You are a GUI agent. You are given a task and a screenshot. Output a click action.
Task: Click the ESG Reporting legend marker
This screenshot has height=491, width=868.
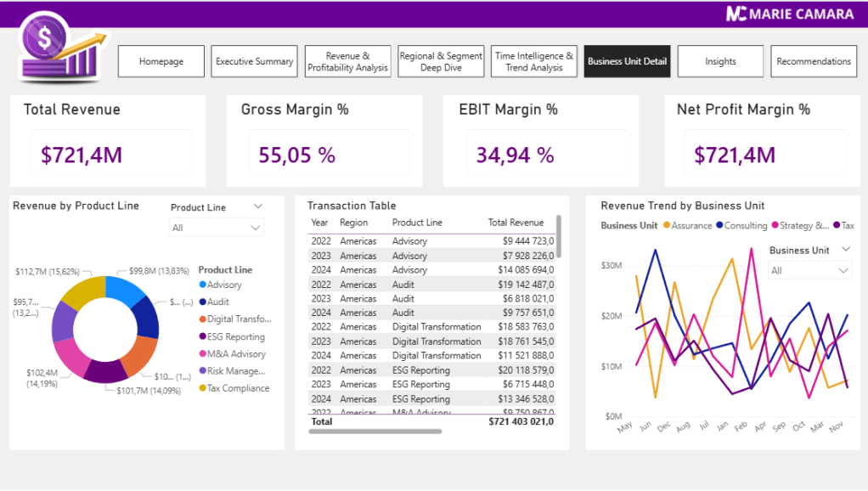203,337
